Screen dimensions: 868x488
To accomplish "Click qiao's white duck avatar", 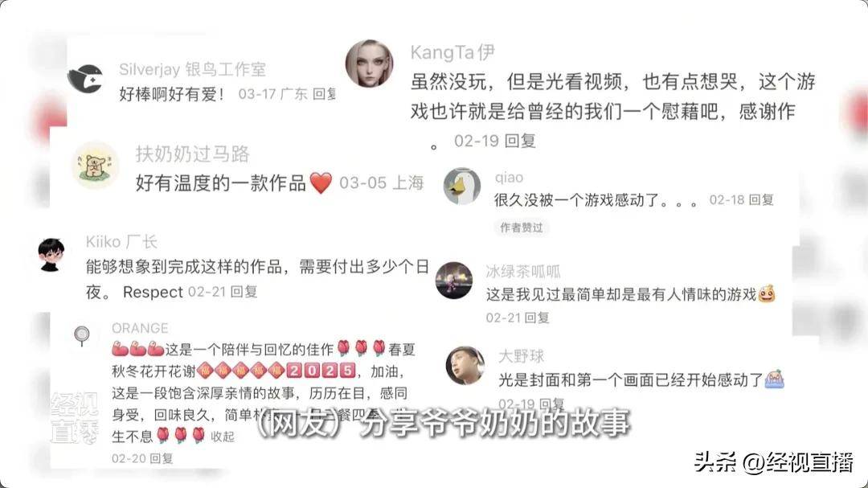I will click(x=462, y=187).
